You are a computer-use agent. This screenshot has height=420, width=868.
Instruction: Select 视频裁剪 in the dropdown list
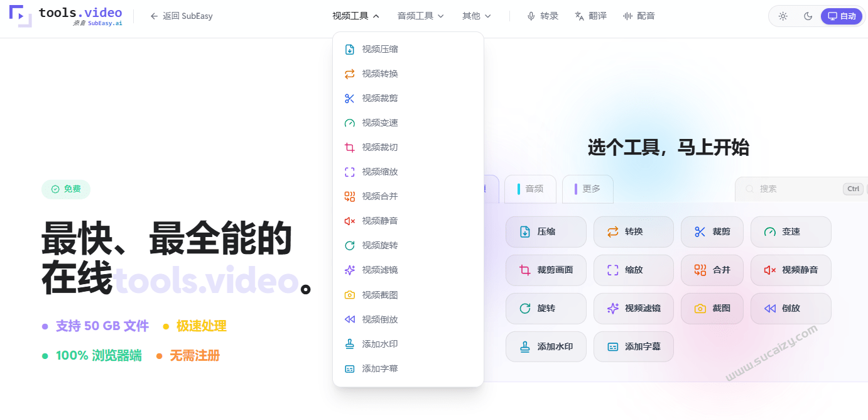click(408, 98)
